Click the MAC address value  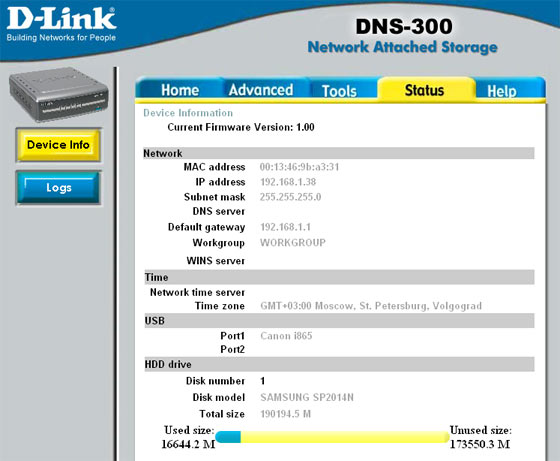tap(299, 167)
